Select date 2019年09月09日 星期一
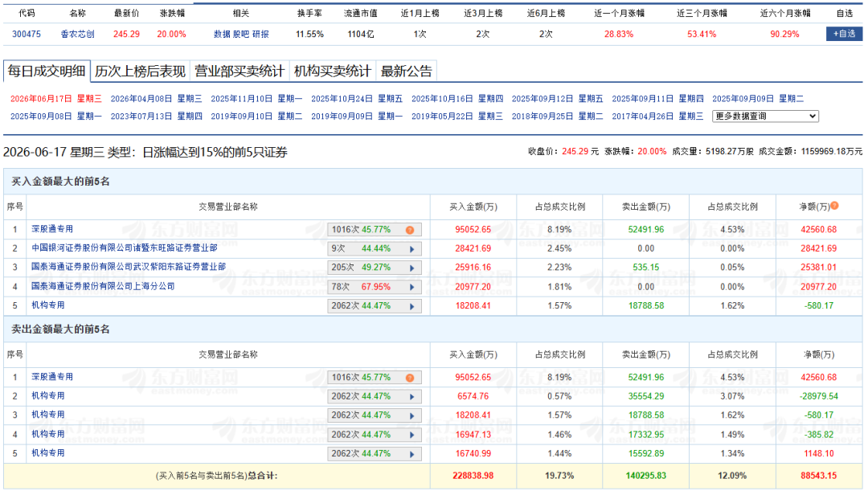Screen dimensions: 868x491 (357, 117)
